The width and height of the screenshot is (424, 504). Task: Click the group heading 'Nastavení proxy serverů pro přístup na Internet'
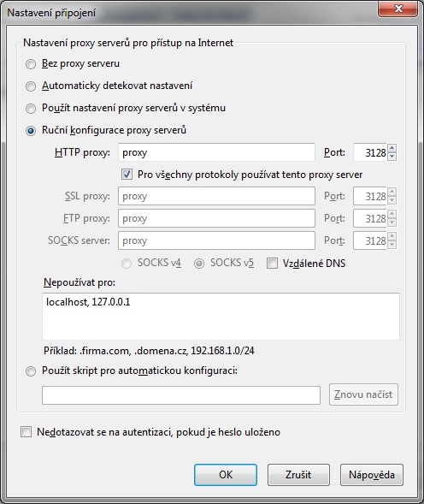click(128, 43)
